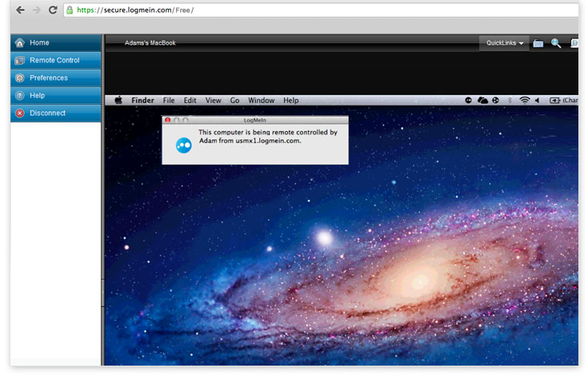588x376 pixels.
Task: Open the Help menu in the Mac menu bar
Action: pyautogui.click(x=291, y=101)
